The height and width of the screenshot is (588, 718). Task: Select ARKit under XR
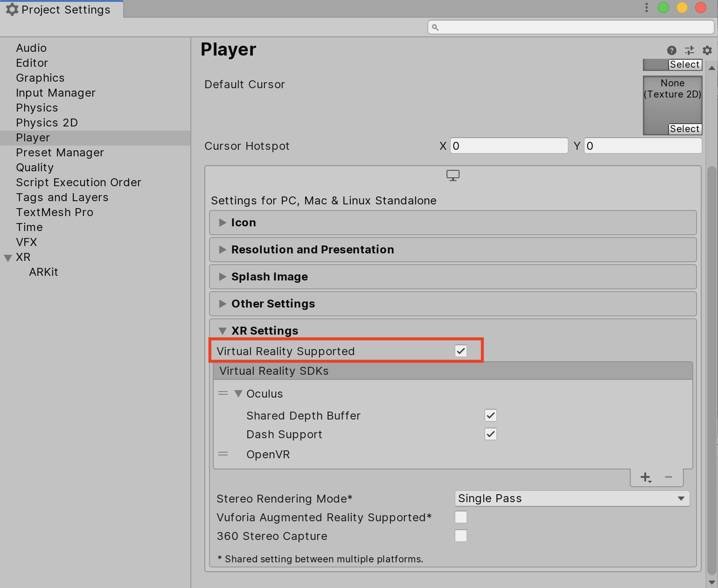[x=43, y=272]
